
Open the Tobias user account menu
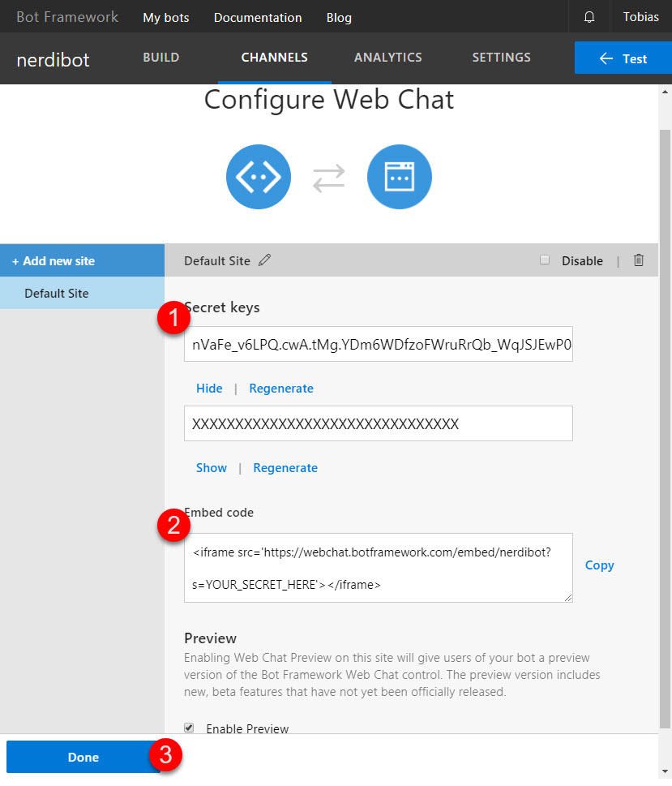point(640,17)
